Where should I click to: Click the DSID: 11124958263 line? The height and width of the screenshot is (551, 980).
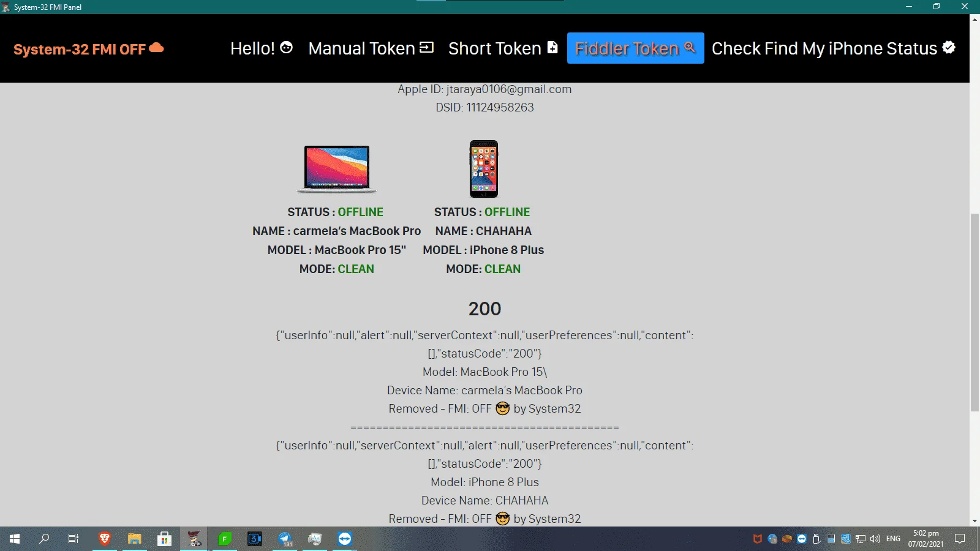pos(484,107)
